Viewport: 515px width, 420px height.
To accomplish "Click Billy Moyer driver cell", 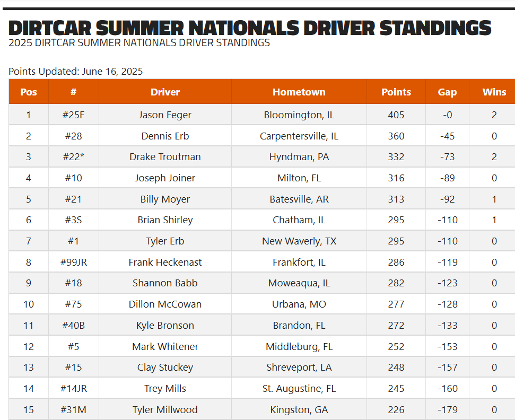I will click(x=165, y=199).
